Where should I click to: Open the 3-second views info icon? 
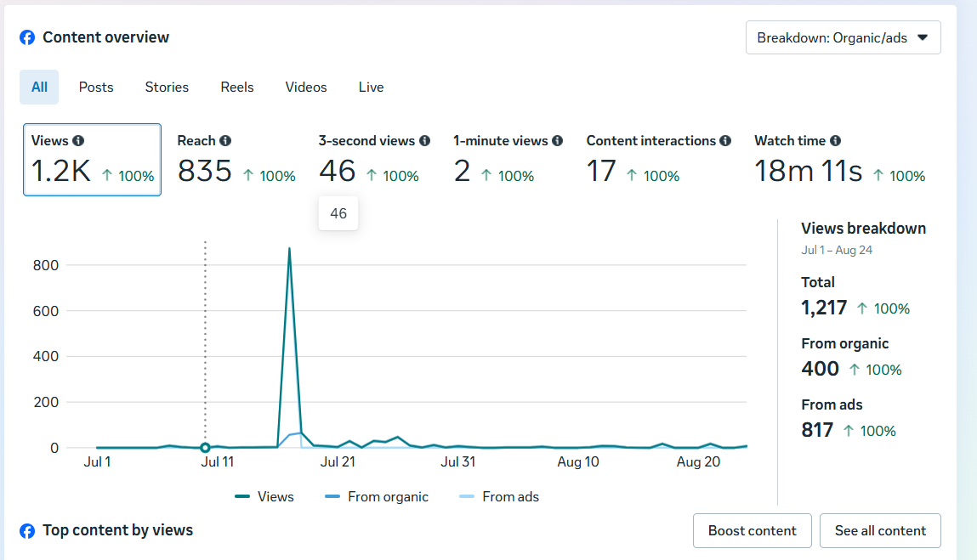425,141
